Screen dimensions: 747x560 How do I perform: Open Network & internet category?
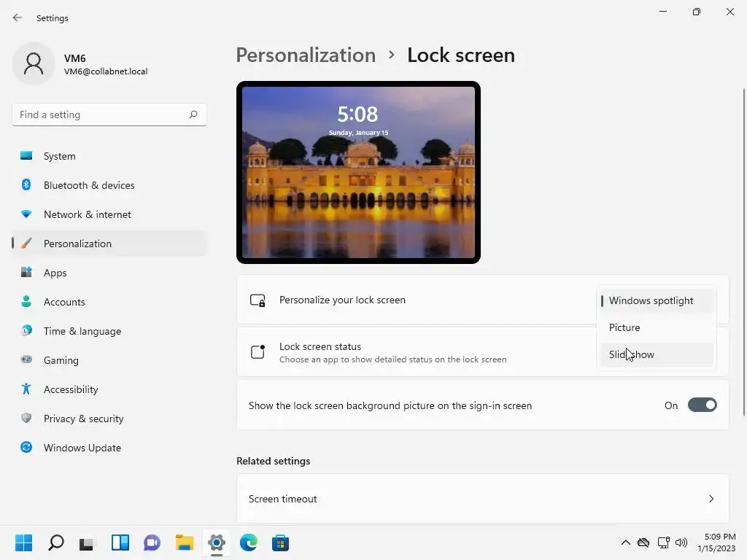coord(109,214)
